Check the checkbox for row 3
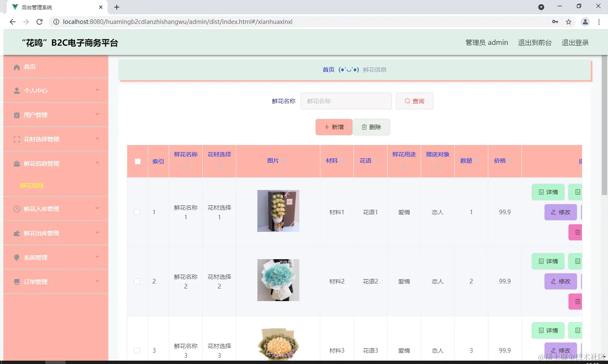The height and width of the screenshot is (364, 608). 137,351
